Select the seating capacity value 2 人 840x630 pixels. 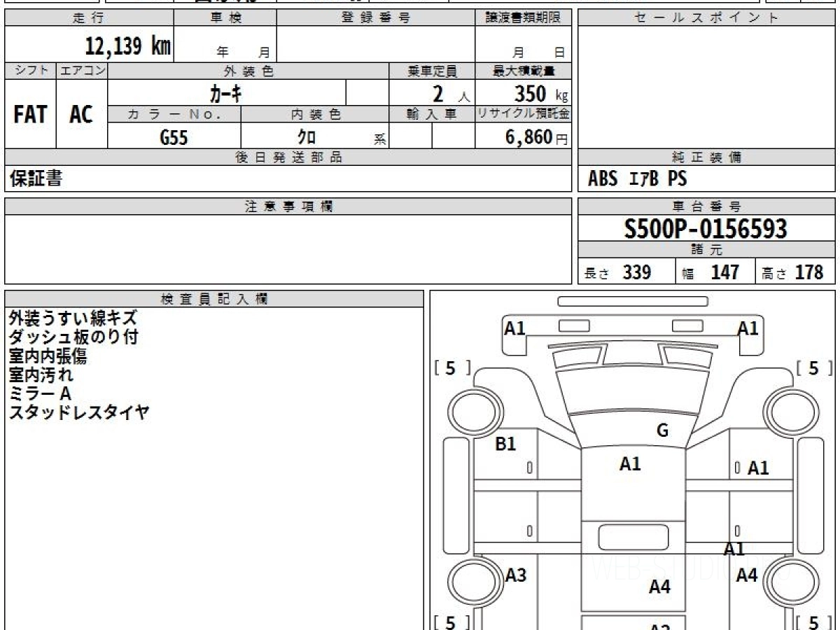coord(450,94)
